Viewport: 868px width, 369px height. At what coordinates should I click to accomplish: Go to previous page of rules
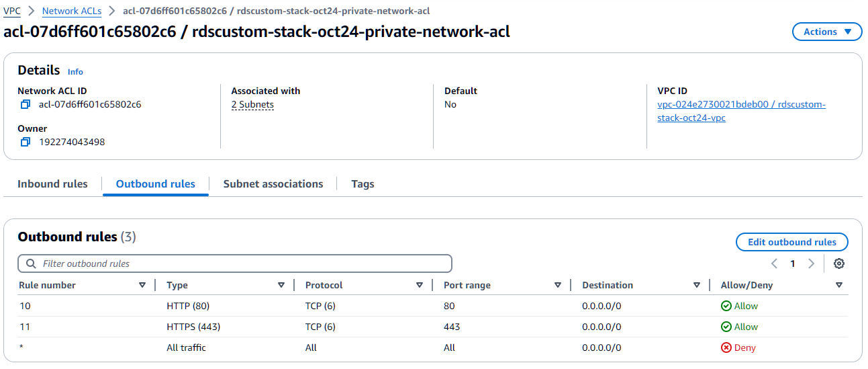click(x=774, y=263)
